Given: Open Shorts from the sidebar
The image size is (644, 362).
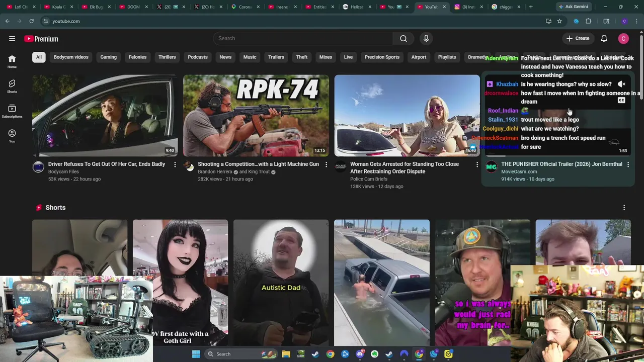Looking at the screenshot, I should tap(12, 86).
